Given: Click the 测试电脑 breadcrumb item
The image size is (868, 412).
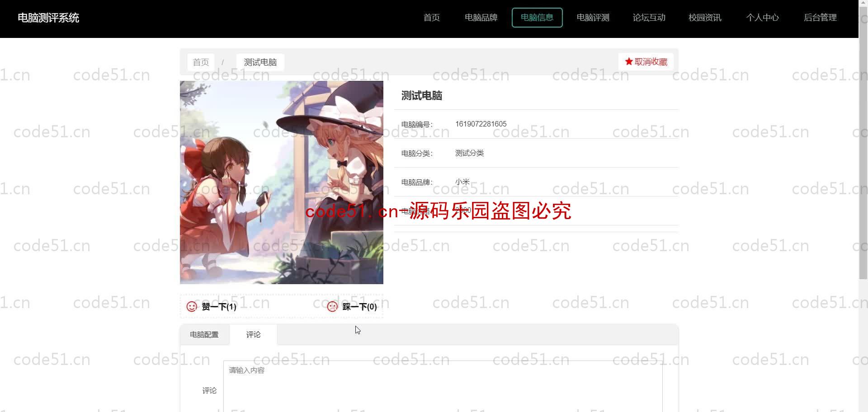Looking at the screenshot, I should click(260, 62).
